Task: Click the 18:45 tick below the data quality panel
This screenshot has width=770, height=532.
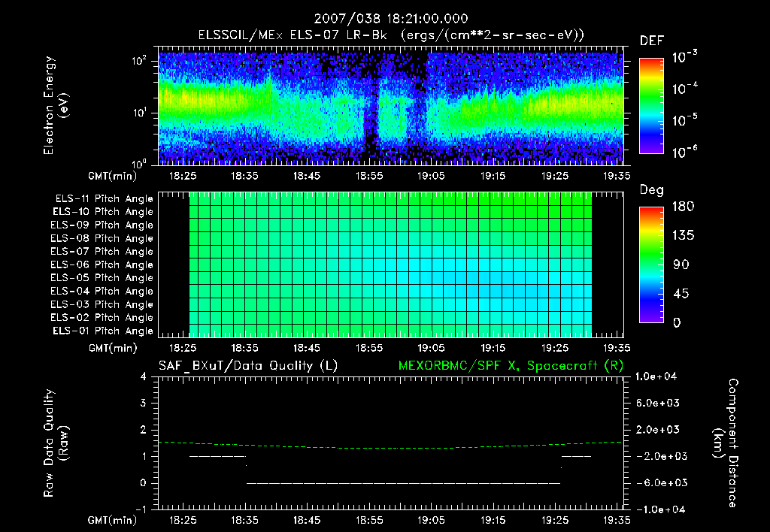Action: point(307,521)
